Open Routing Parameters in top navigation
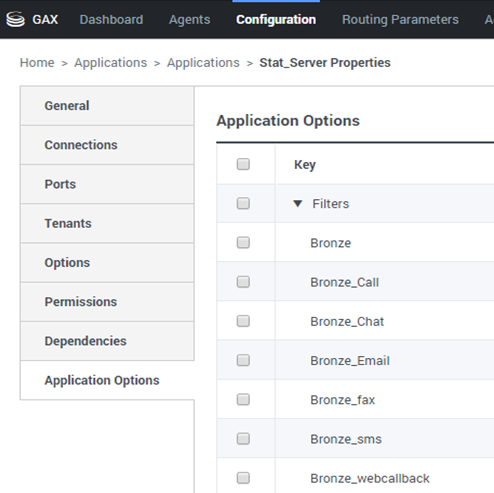494x493 pixels. tap(400, 20)
